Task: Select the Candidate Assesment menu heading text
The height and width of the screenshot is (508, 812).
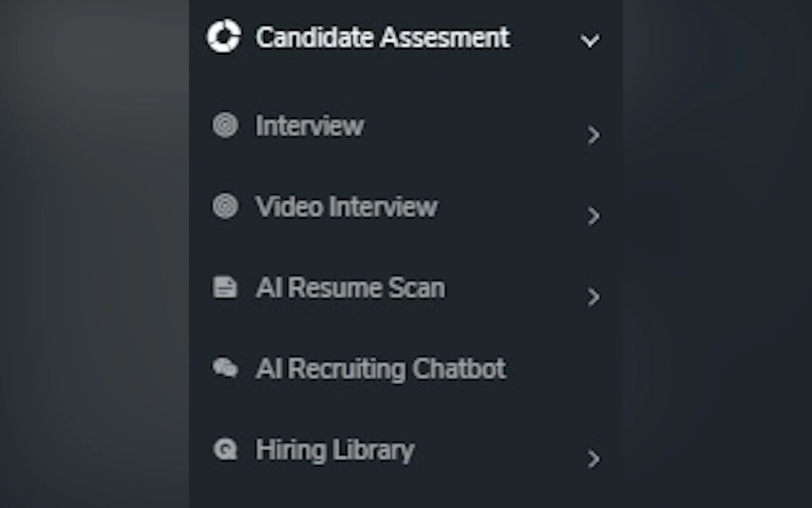Action: (383, 37)
